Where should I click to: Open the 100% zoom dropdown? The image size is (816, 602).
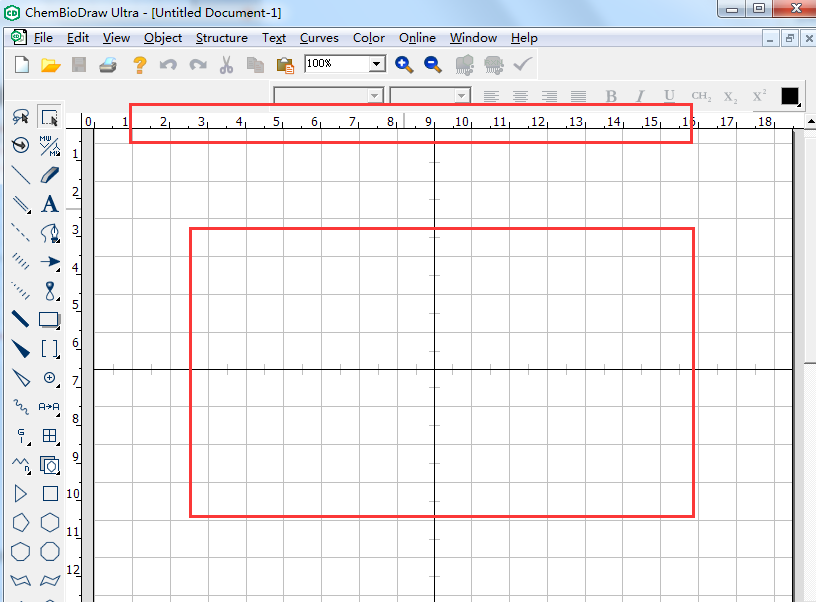click(x=377, y=64)
